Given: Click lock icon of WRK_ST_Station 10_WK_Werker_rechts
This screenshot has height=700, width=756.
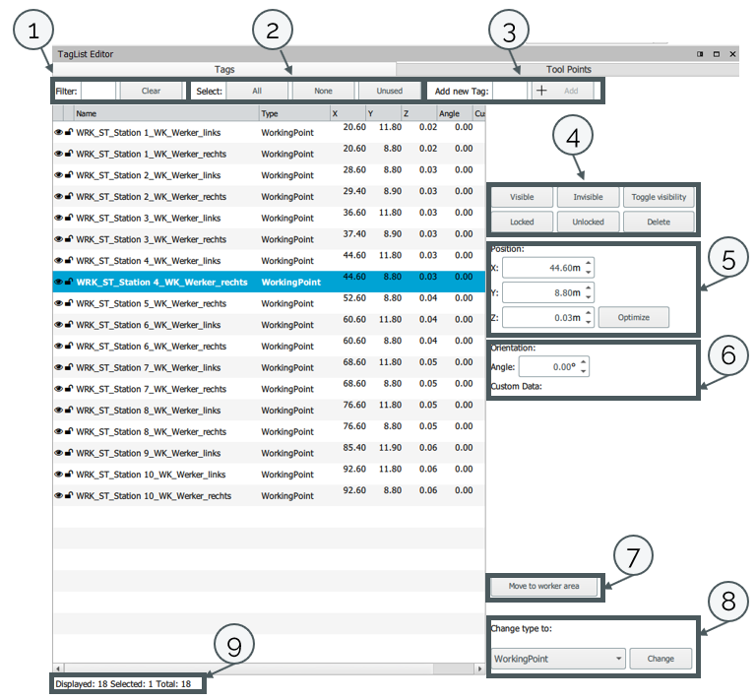Looking at the screenshot, I should coord(68,495).
